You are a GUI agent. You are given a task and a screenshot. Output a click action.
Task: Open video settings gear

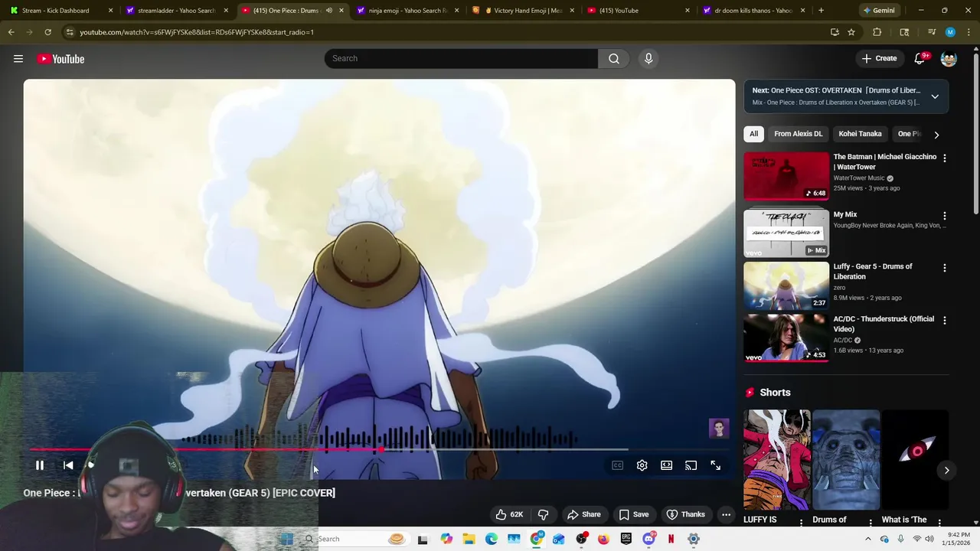click(642, 465)
